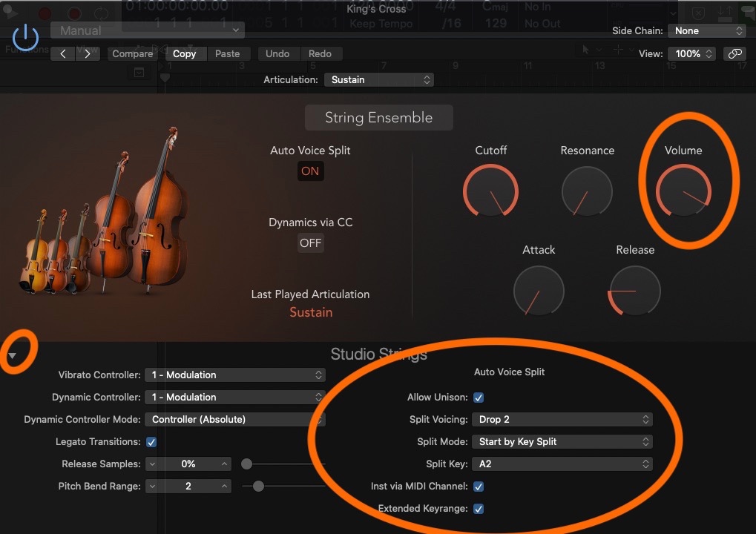The width and height of the screenshot is (756, 534).
Task: Click the Redo button
Action: pyautogui.click(x=320, y=53)
